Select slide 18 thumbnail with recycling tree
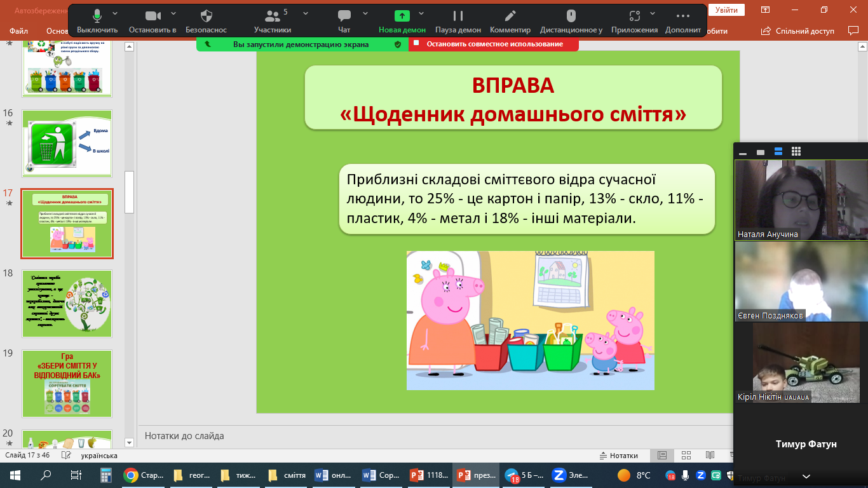This screenshot has width=868, height=488. coord(67,304)
